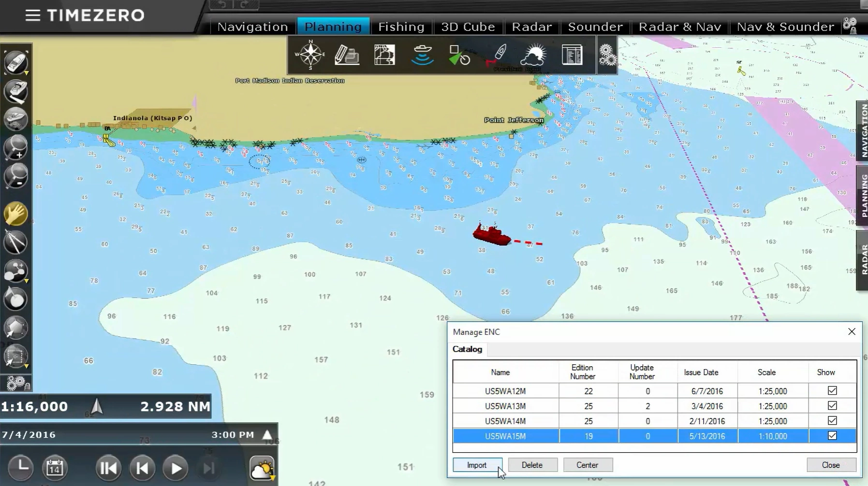The image size is (868, 486).
Task: Click the red boat icon on chart
Action: (491, 234)
